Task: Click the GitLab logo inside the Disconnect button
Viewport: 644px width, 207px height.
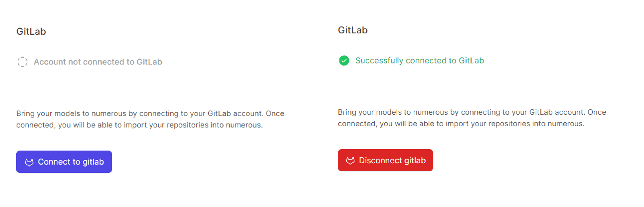Action: click(350, 161)
